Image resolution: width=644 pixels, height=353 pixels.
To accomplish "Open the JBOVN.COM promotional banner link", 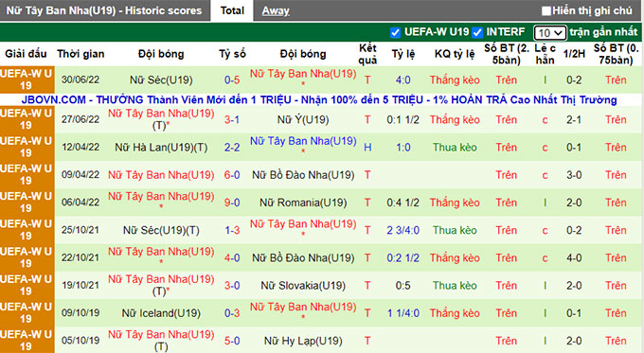I will (x=319, y=99).
